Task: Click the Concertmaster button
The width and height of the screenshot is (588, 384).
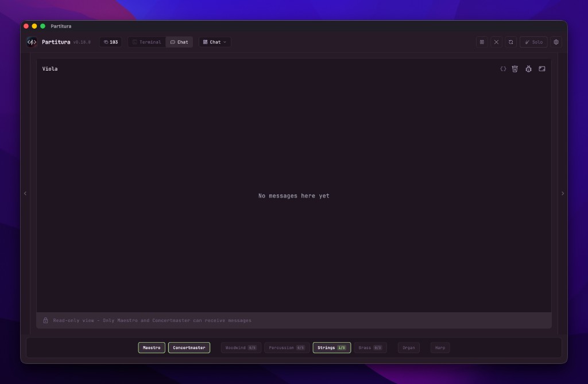Action: pos(189,348)
